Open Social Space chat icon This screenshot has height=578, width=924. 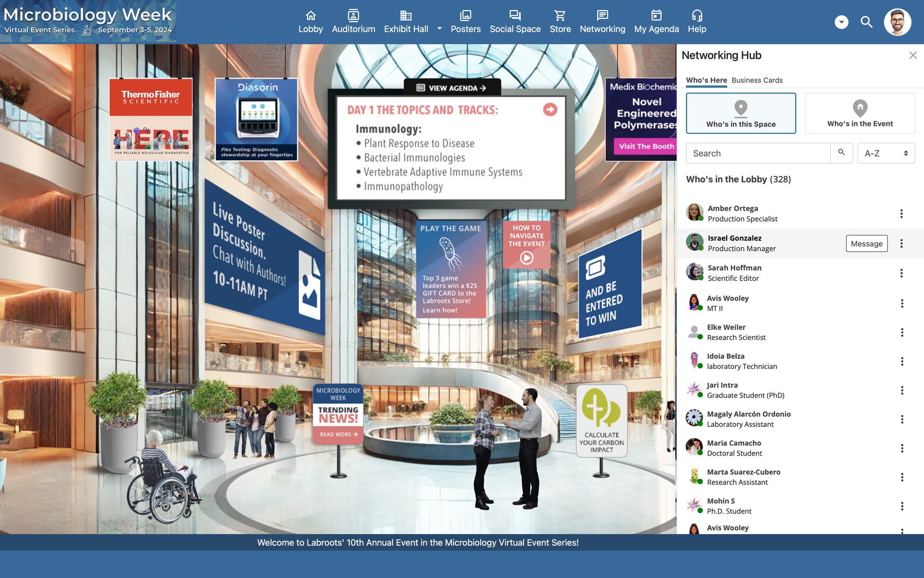[515, 16]
